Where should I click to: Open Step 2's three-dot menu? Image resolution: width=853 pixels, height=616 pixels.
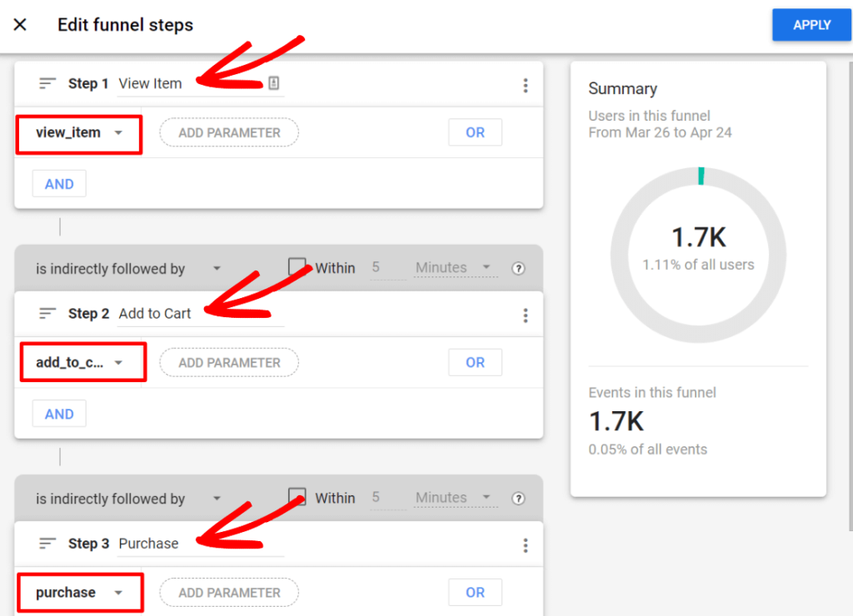(x=526, y=314)
